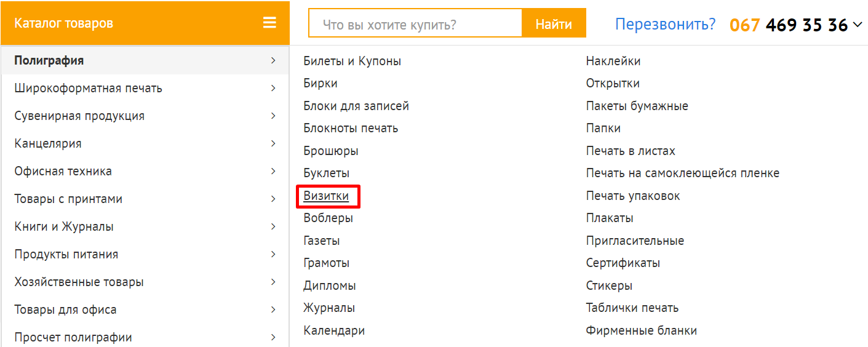
Task: Click the hamburger icon in Каталог товаров header
Action: [x=269, y=23]
